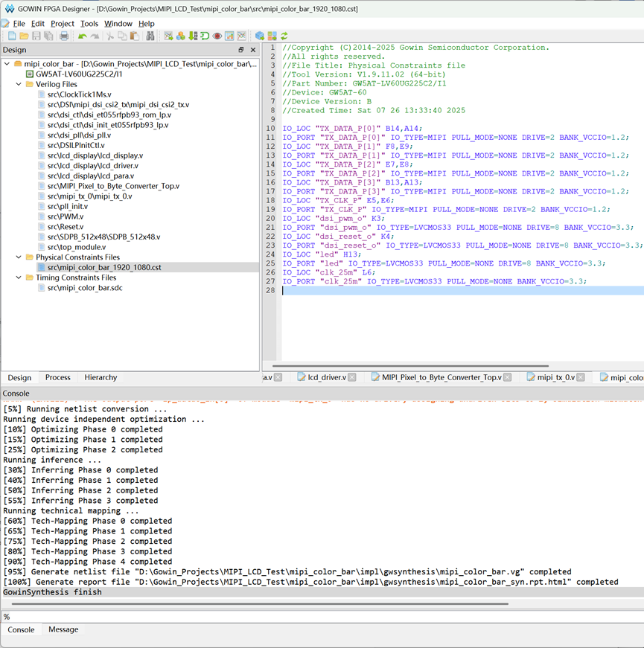Select src\dsi_pll\dsi_pll.v file
Image resolution: width=644 pixels, height=648 pixels.
[79, 135]
